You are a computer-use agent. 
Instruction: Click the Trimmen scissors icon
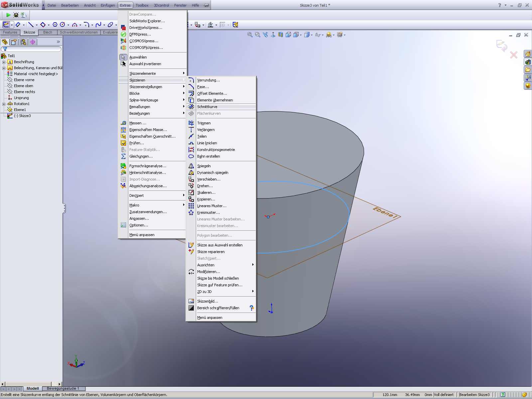[x=191, y=123]
